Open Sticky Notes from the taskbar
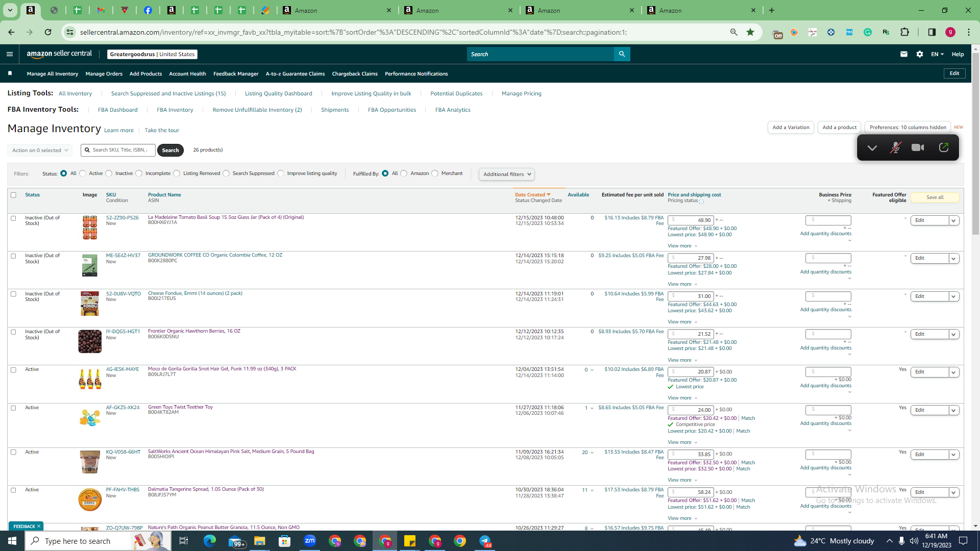980x551 pixels. click(x=410, y=541)
